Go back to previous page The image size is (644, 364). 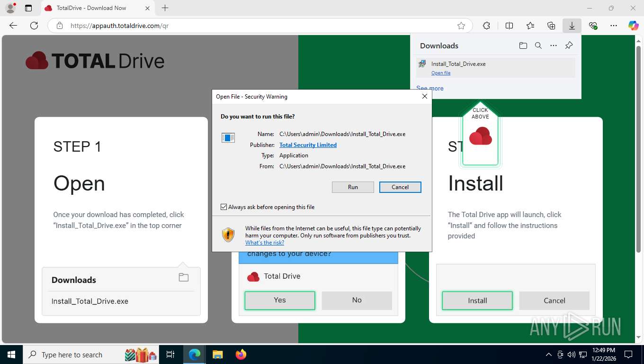13,26
